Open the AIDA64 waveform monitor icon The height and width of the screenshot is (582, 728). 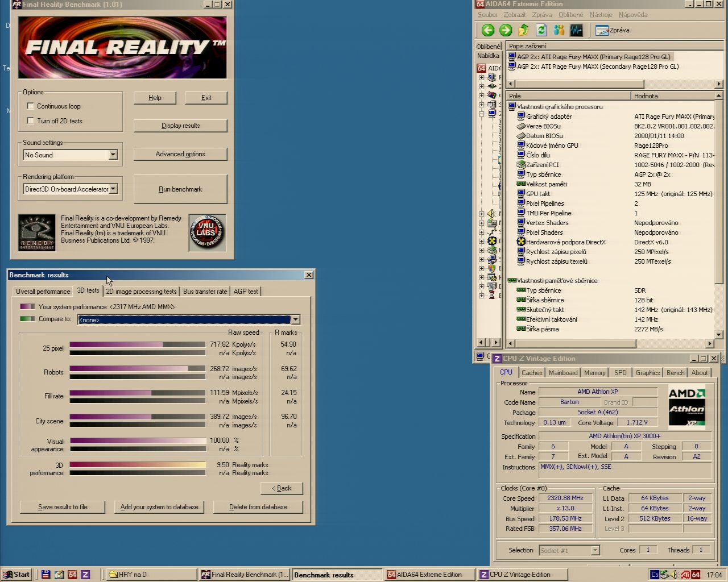[576, 30]
